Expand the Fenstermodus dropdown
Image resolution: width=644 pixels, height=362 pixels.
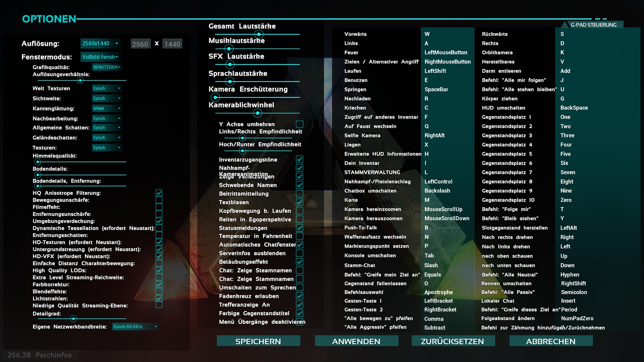click(x=100, y=57)
